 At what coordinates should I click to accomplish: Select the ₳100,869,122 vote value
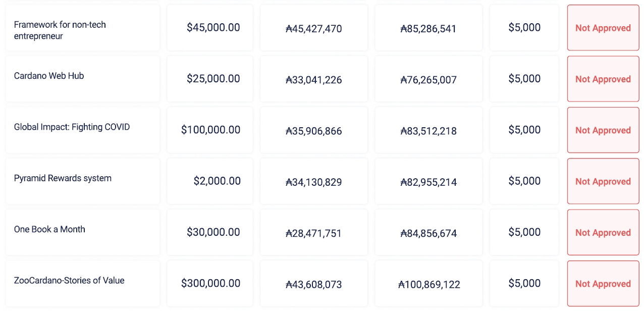[x=429, y=285]
